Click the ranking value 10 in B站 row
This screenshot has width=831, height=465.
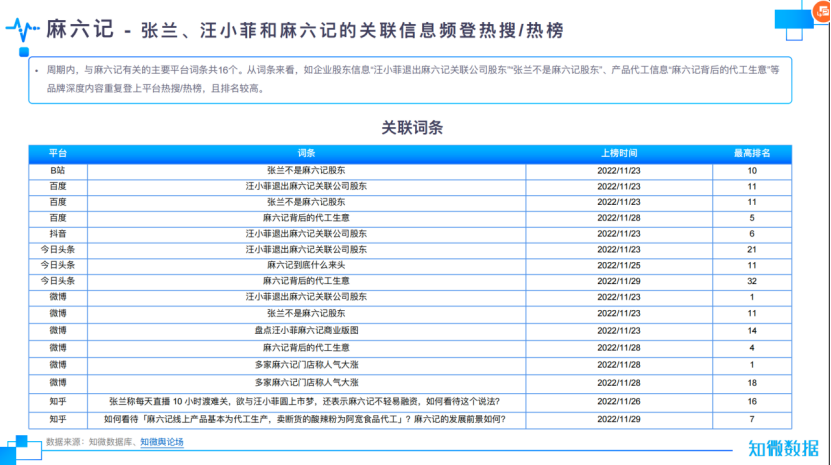click(752, 171)
